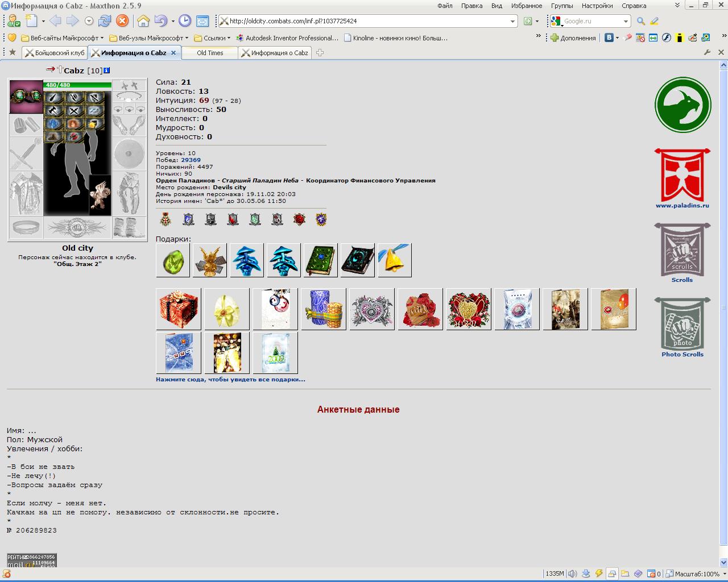
Task: Open the address bar dropdown arrow
Action: (512, 21)
